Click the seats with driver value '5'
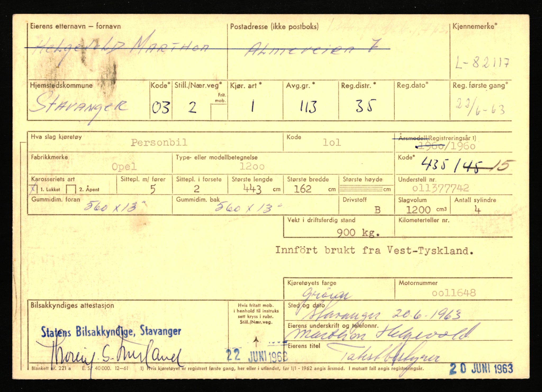542x392 pixels. (x=153, y=189)
